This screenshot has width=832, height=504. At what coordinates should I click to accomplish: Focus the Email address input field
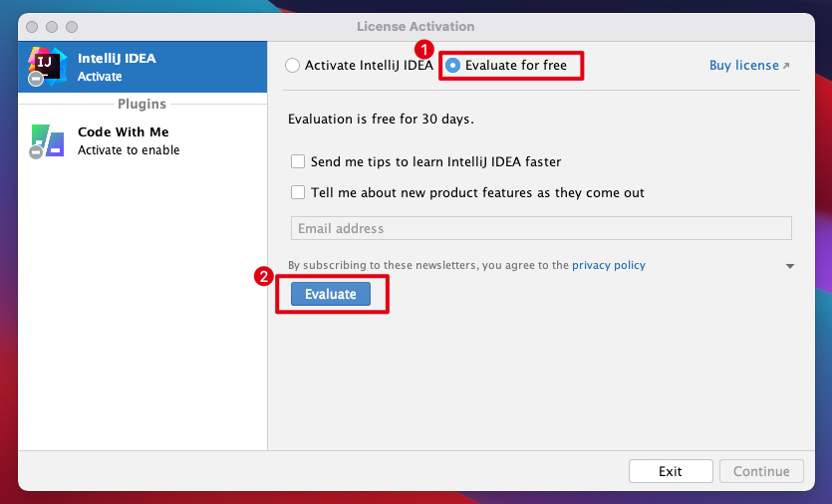[x=541, y=228]
